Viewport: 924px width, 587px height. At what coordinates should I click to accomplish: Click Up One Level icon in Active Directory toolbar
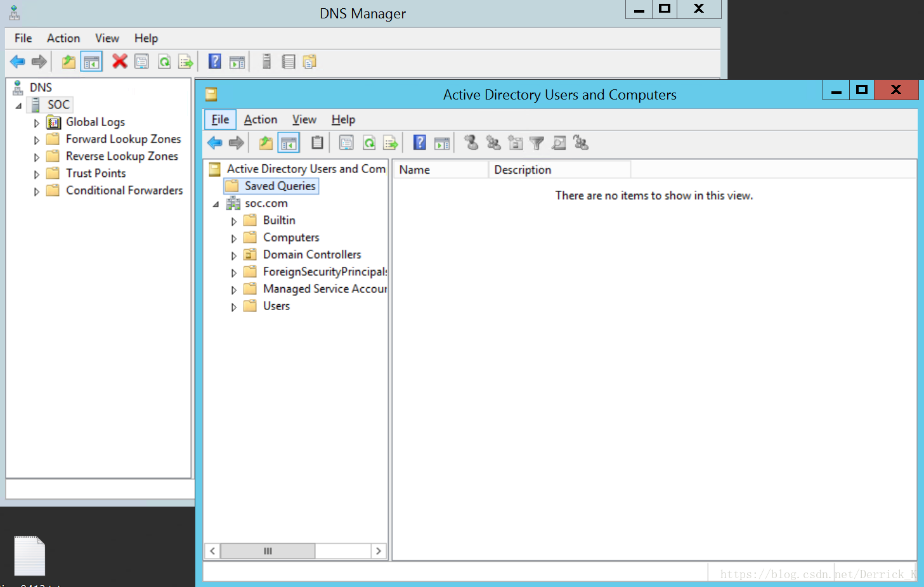266,143
